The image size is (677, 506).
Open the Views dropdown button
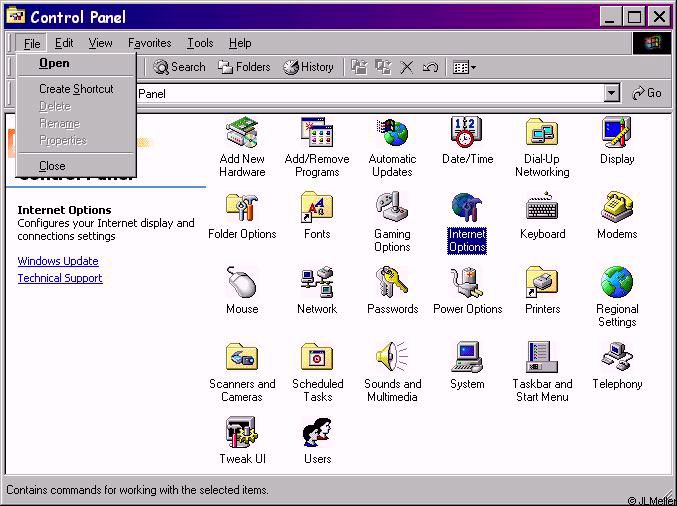tap(464, 67)
